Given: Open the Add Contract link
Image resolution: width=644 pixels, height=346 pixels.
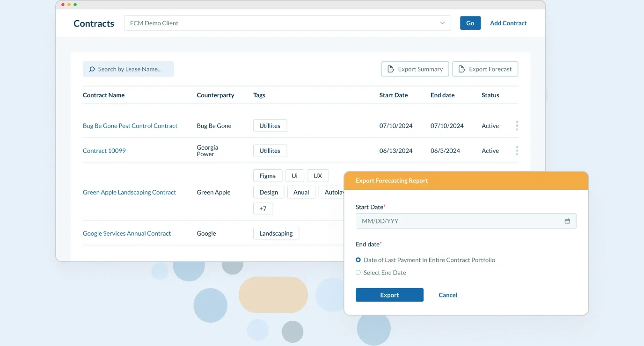Looking at the screenshot, I should pyautogui.click(x=508, y=23).
